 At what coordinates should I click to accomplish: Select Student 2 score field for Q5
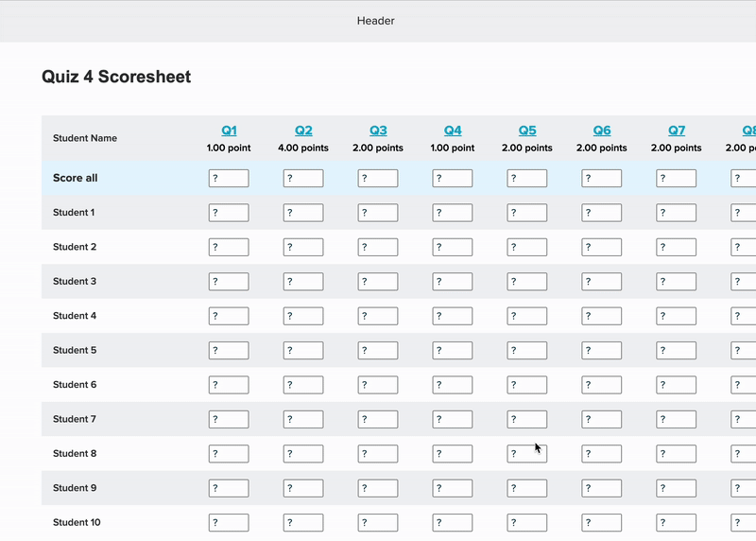pyautogui.click(x=527, y=247)
